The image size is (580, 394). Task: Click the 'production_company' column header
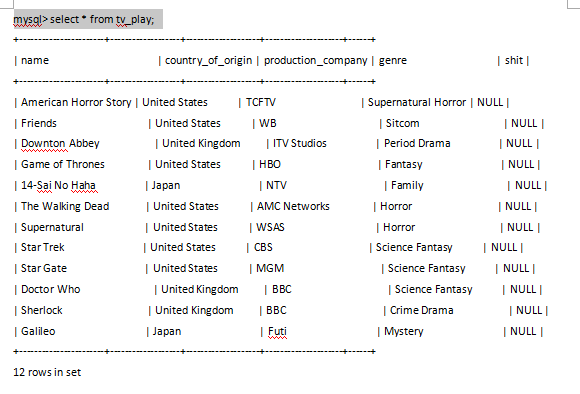[316, 60]
